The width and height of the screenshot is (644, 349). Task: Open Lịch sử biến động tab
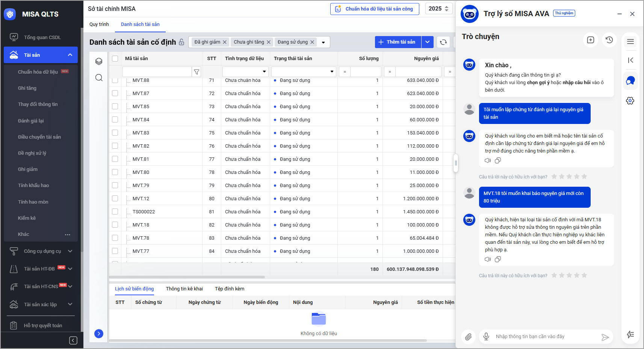135,289
